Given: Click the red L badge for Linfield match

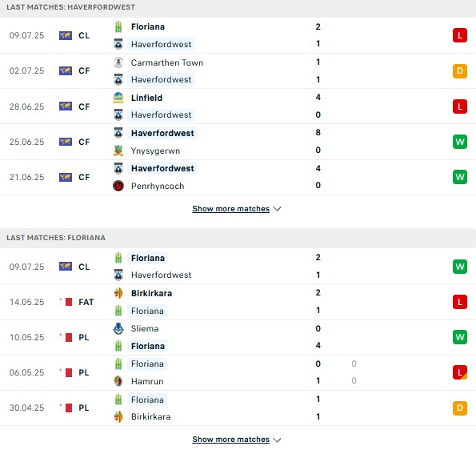Looking at the screenshot, I should pos(460,106).
